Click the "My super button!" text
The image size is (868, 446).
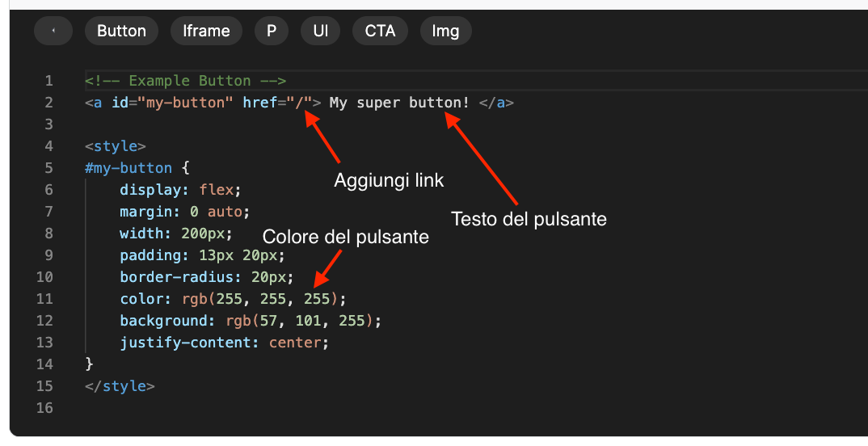click(x=399, y=103)
